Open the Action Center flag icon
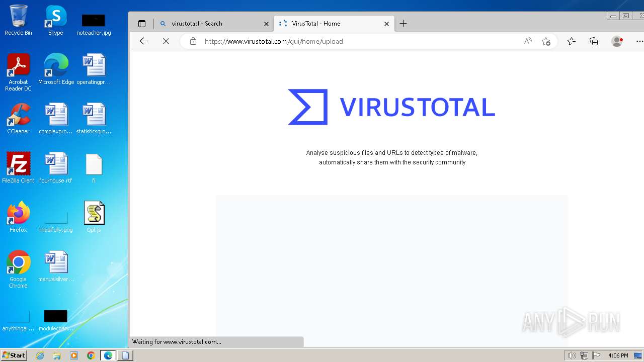 (x=596, y=355)
